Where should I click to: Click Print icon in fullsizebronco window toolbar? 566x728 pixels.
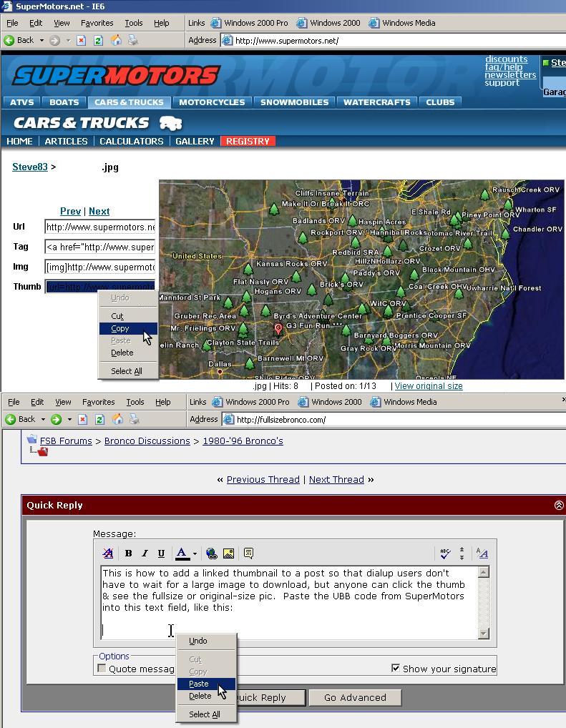point(135,419)
